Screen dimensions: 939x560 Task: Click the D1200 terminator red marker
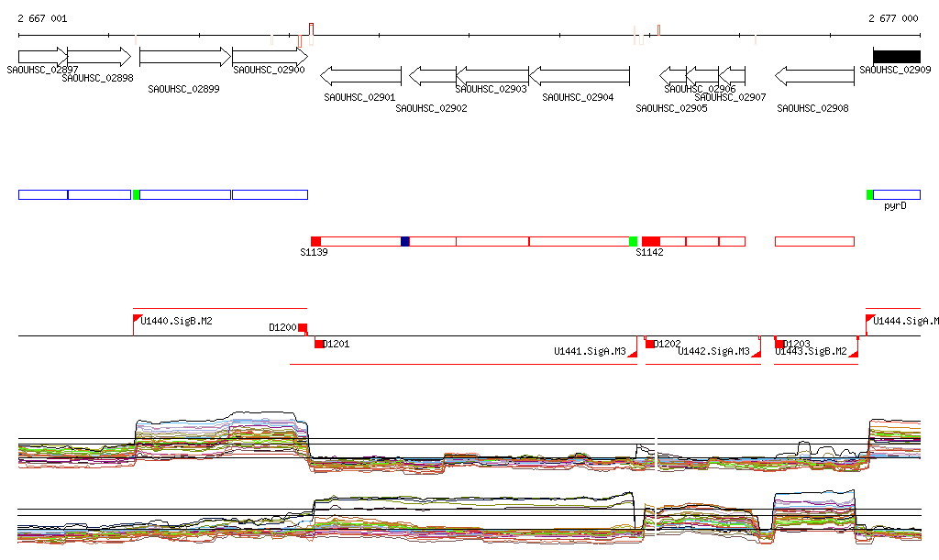coord(303,327)
